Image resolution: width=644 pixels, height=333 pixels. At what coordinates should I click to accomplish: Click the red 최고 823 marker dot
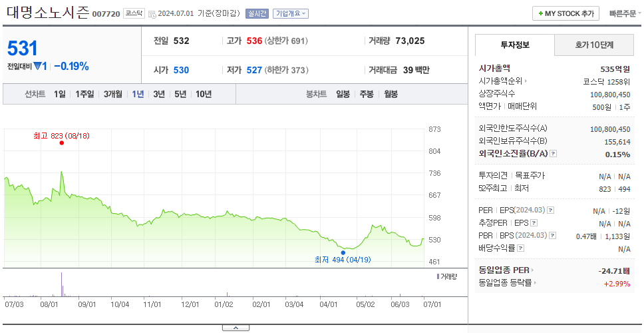tap(62, 143)
